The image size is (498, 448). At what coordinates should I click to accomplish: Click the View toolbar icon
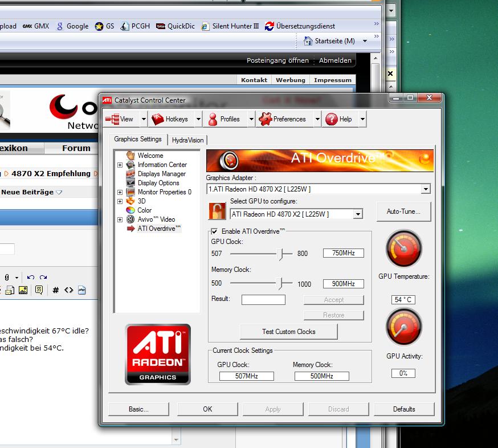point(112,119)
